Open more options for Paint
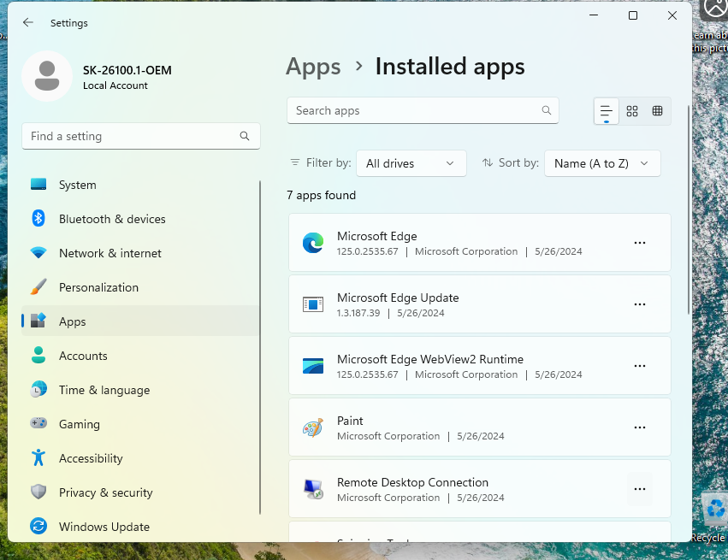 coord(640,427)
